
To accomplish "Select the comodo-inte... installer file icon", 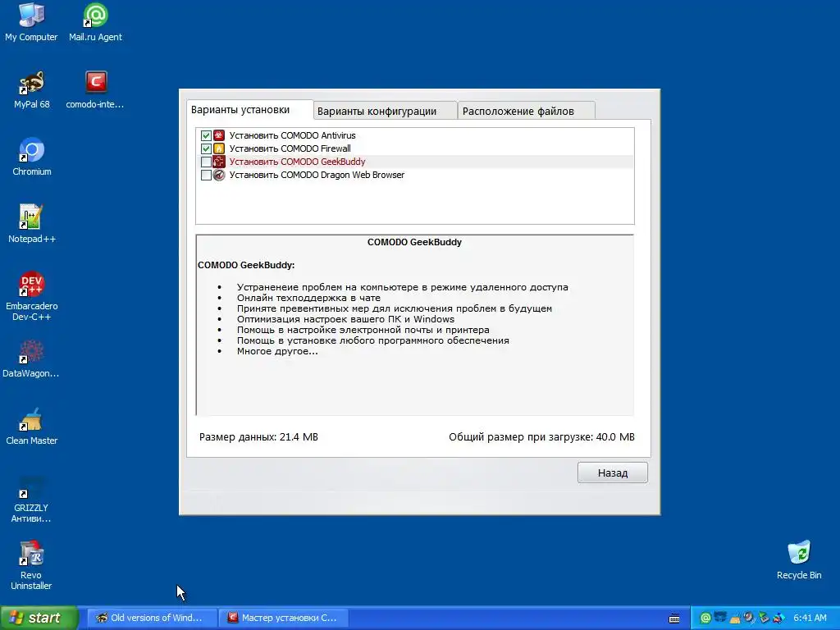I will pyautogui.click(x=95, y=90).
